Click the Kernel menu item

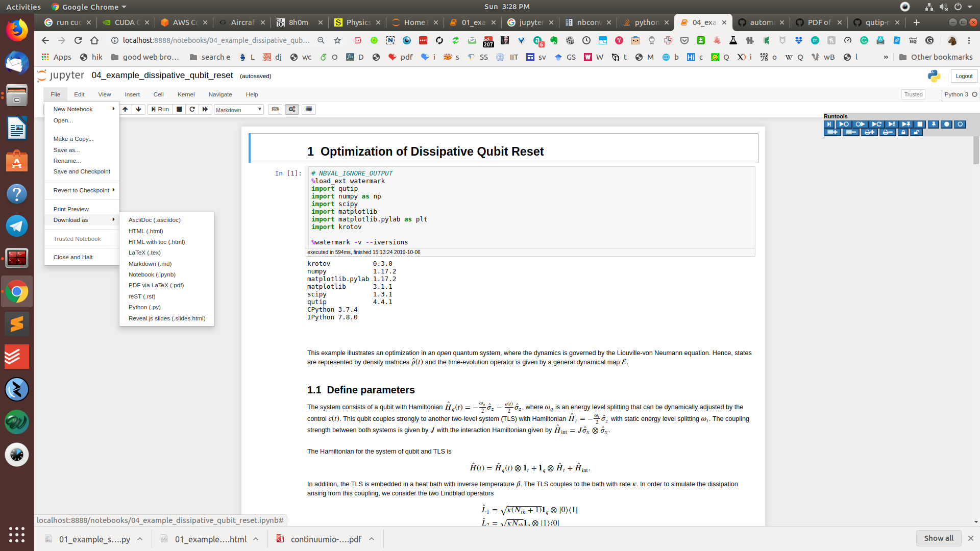185,94
